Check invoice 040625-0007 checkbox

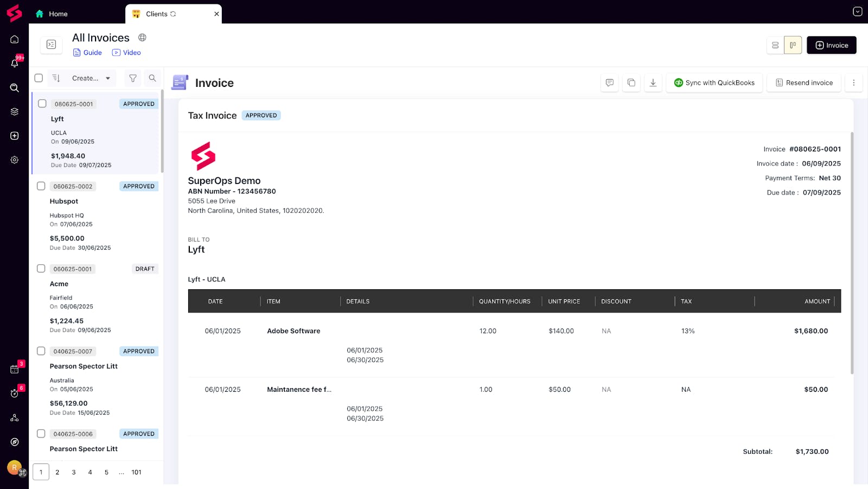(41, 351)
